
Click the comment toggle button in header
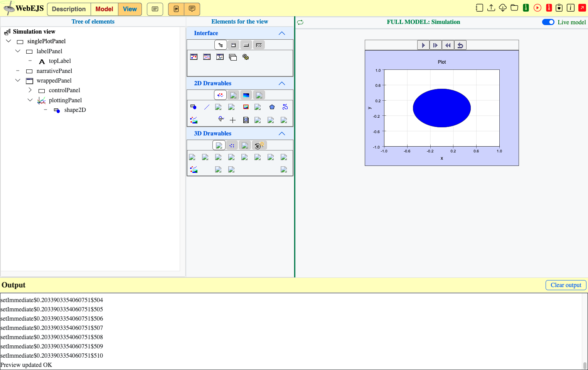point(155,9)
